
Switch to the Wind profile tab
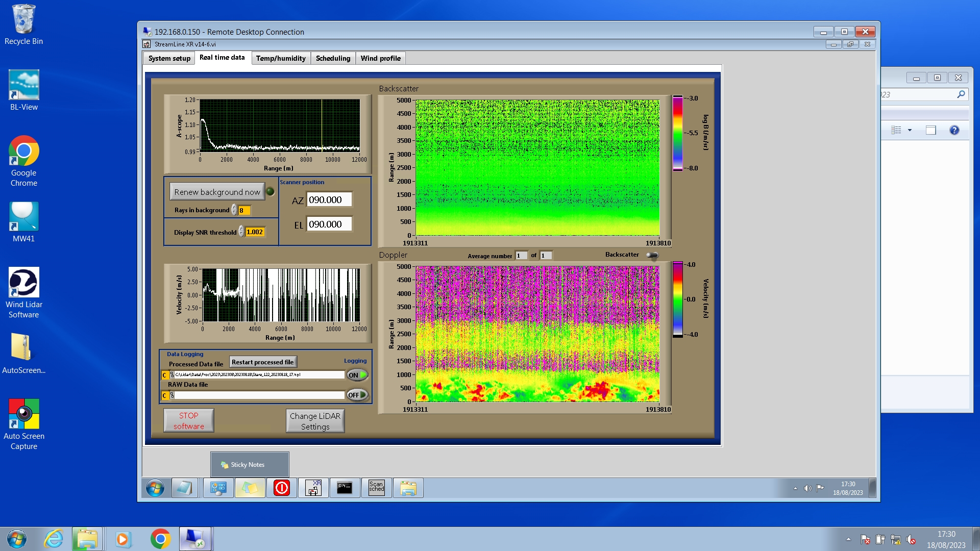click(x=380, y=58)
